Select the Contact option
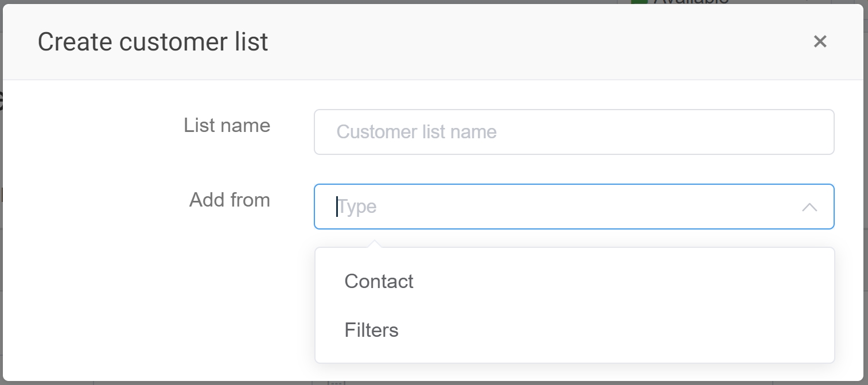Image resolution: width=868 pixels, height=385 pixels. click(379, 281)
